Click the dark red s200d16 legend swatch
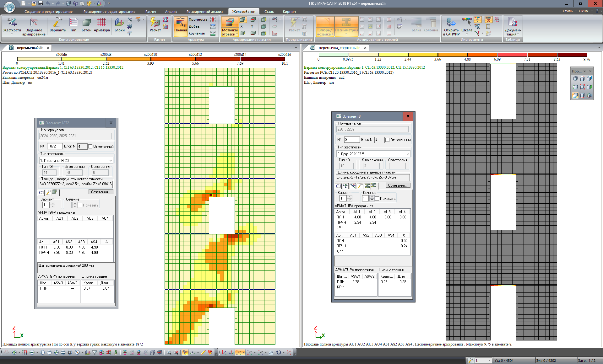Screen dimensions: 603x364 (x=263, y=59)
